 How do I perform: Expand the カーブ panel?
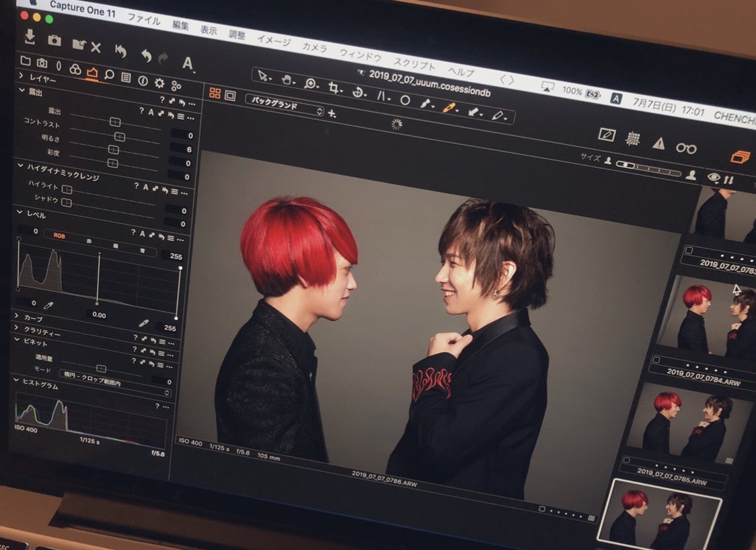17,316
